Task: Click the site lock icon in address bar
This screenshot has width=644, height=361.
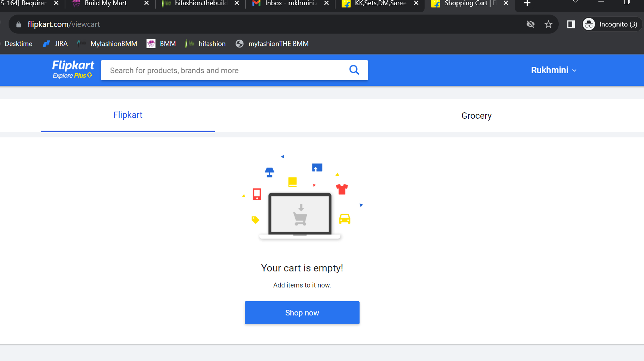Action: point(19,24)
